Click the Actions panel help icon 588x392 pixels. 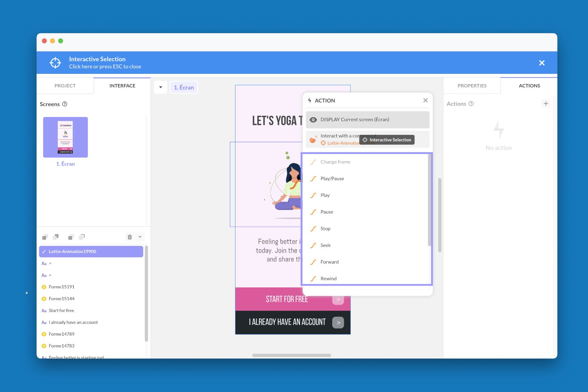coord(471,104)
